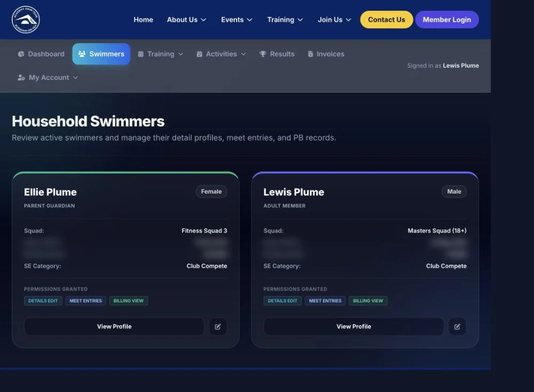Click the Academy Swim Team logo
Viewport: 534px width, 392px height.
pyautogui.click(x=26, y=20)
